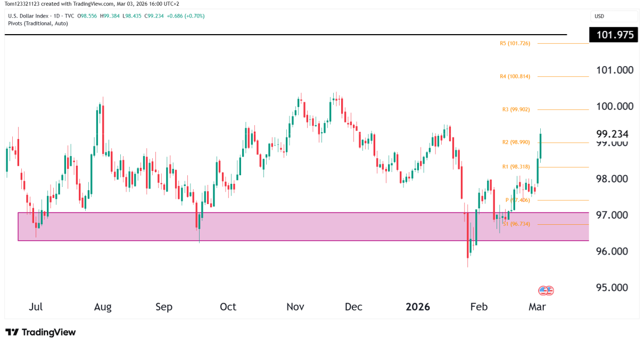Click the black 101.975 price badge
The width and height of the screenshot is (644, 342).
(613, 35)
